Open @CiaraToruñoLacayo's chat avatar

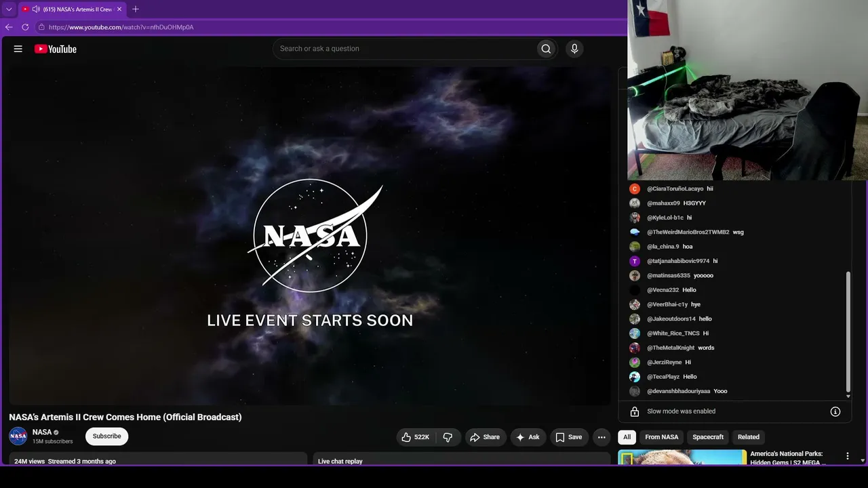tap(635, 189)
